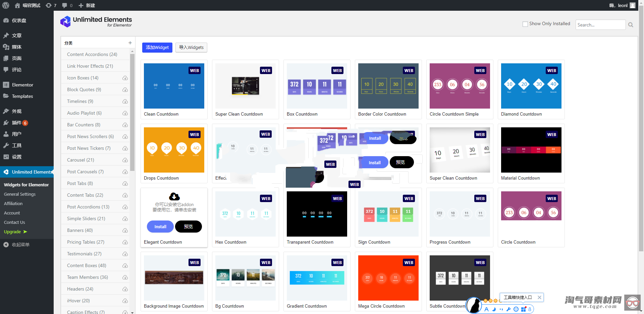Viewport: 644px width, 314px height.
Task: Download the Post News Scrollers category
Action: pos(125,136)
